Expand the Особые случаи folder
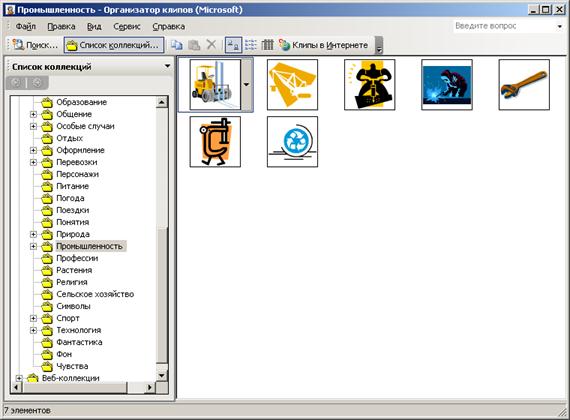 [33, 126]
